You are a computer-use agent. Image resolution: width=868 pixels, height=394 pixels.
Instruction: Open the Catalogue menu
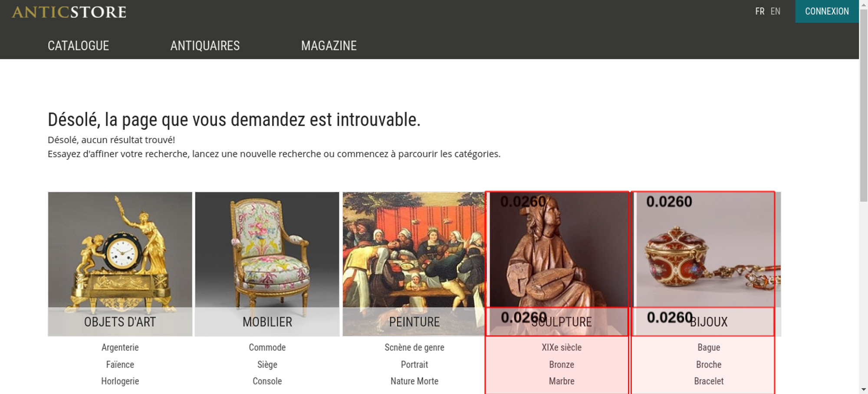78,46
